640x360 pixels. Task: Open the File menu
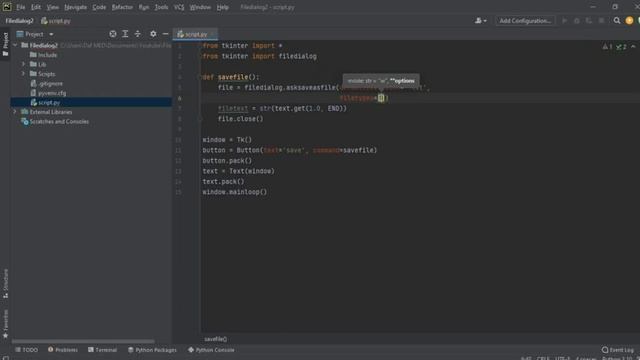(20, 7)
